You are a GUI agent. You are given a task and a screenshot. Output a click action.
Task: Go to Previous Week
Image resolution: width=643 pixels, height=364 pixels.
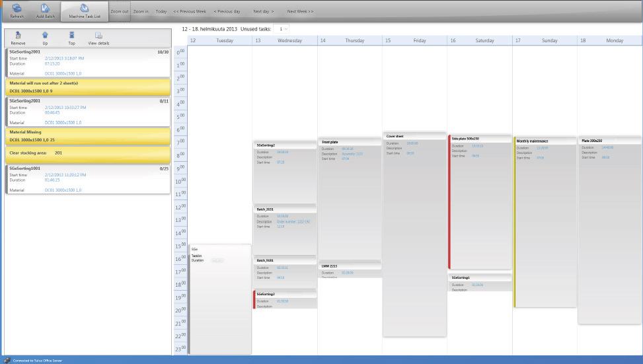click(190, 12)
